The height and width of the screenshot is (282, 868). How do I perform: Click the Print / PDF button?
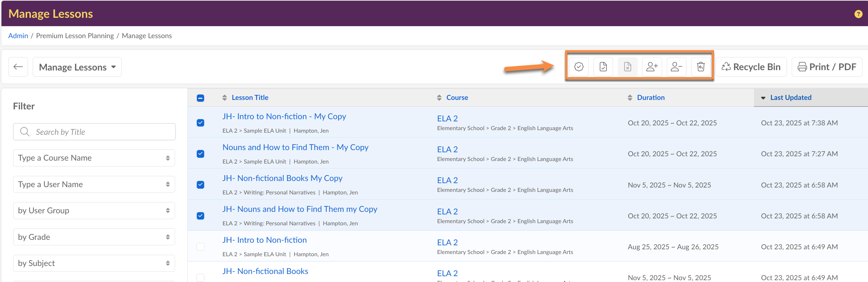827,67
